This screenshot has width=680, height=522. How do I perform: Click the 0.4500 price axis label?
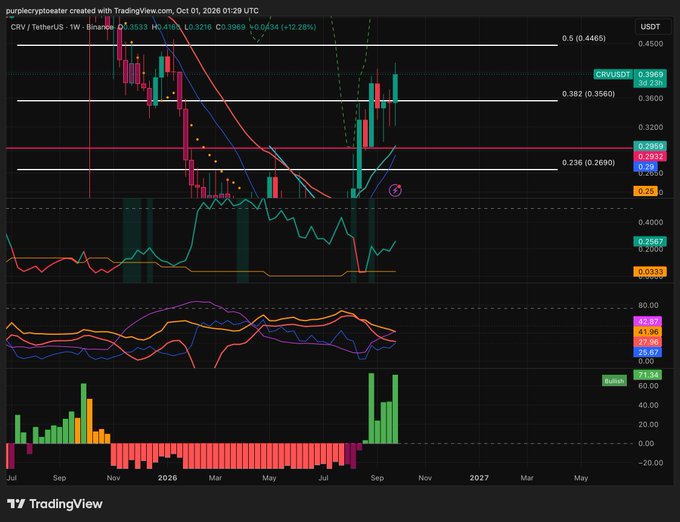[x=651, y=44]
